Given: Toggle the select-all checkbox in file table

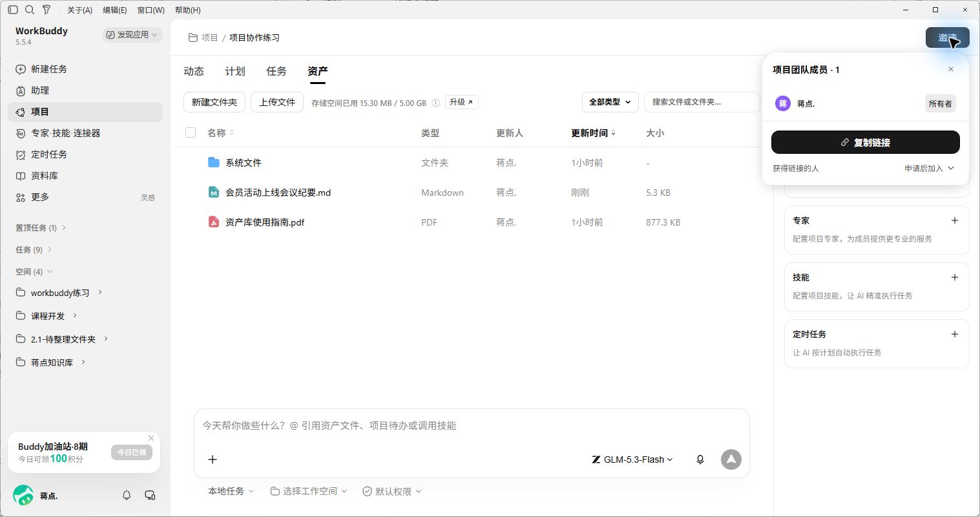Looking at the screenshot, I should [191, 132].
